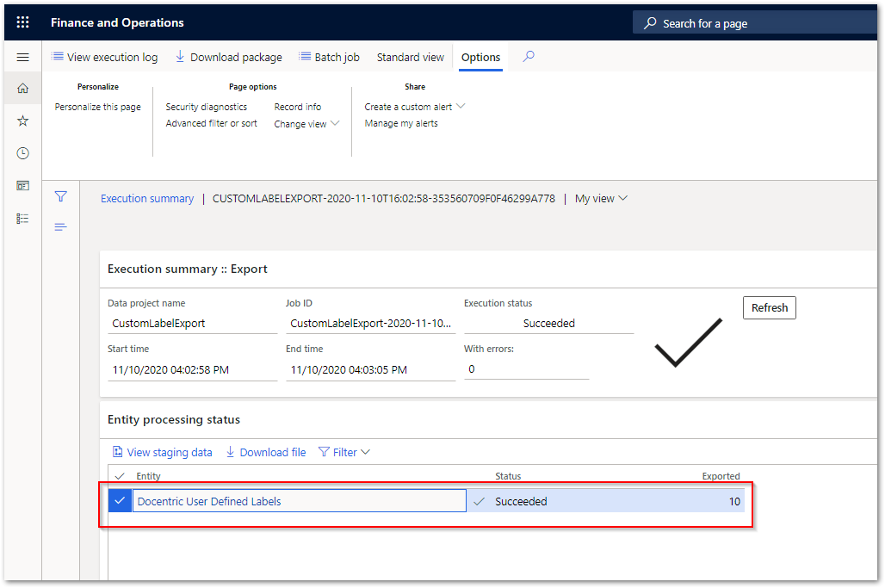
Task: Click the search magnifier in action pane
Action: point(529,57)
